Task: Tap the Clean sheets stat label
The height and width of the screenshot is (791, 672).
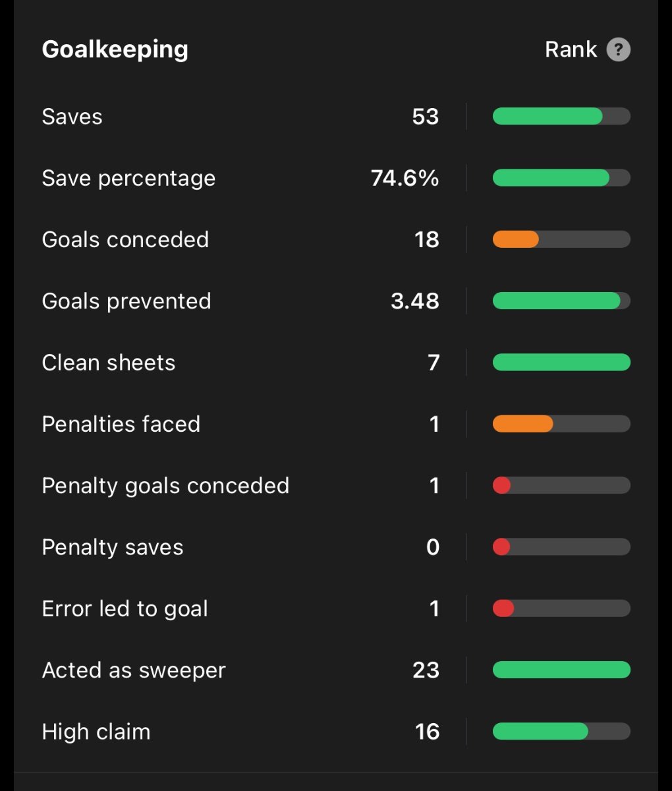Action: (109, 363)
